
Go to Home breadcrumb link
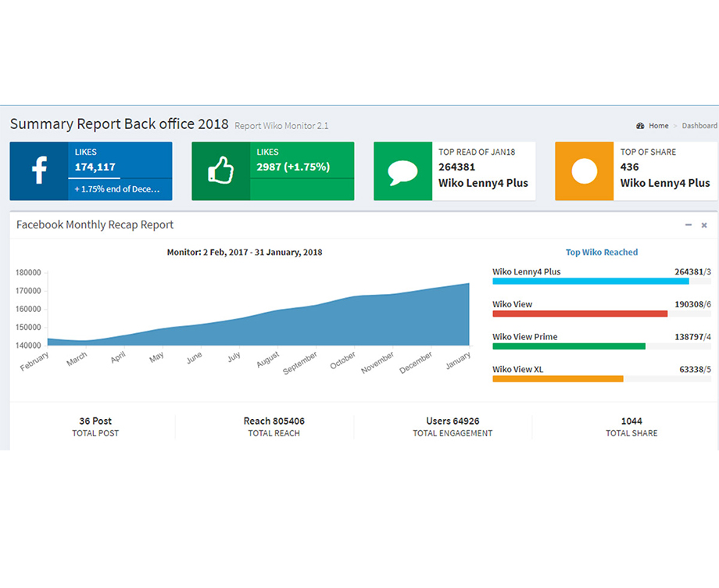pyautogui.click(x=659, y=126)
